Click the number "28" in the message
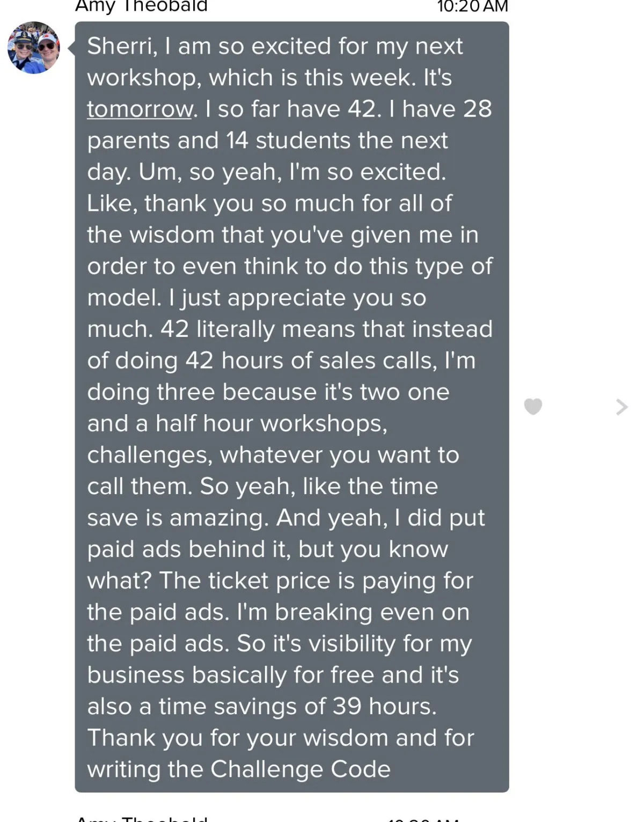 point(477,109)
